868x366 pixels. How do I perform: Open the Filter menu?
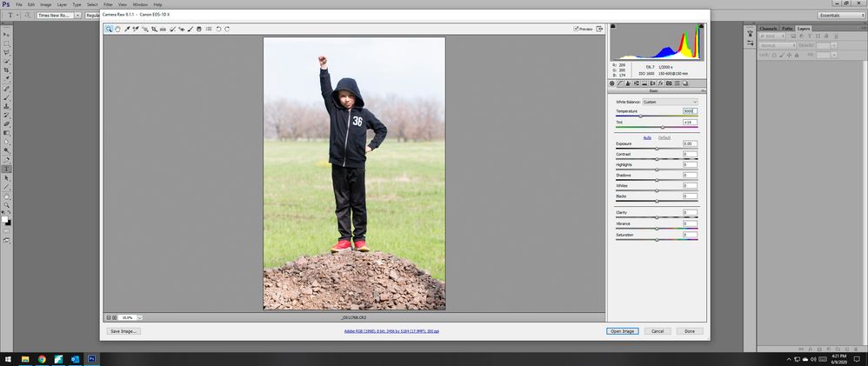point(108,4)
